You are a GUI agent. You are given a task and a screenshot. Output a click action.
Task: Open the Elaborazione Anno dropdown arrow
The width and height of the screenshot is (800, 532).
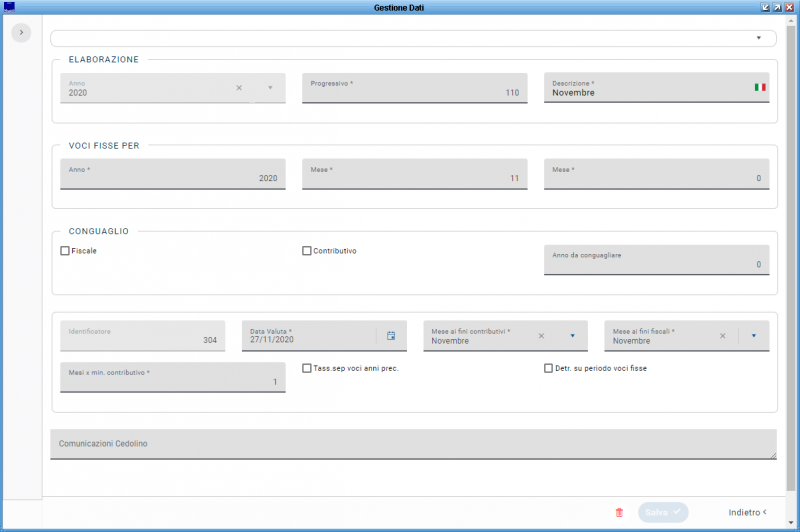pos(270,88)
